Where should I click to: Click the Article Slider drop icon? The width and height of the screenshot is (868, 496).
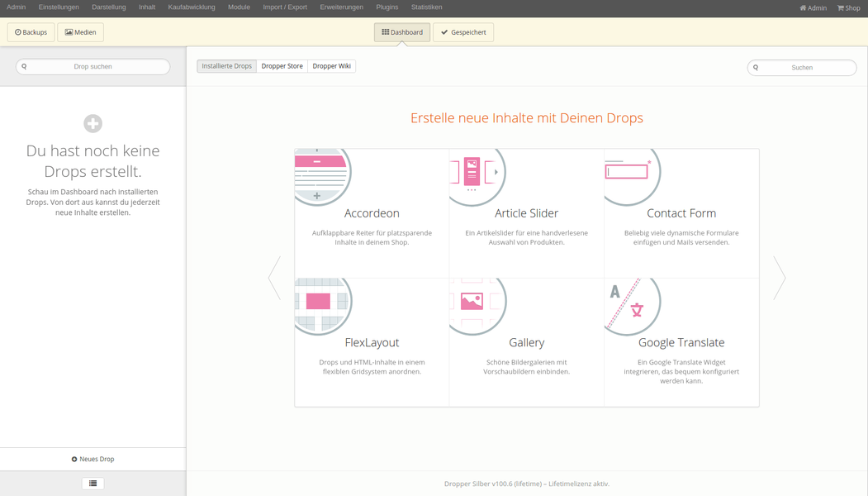(x=477, y=176)
